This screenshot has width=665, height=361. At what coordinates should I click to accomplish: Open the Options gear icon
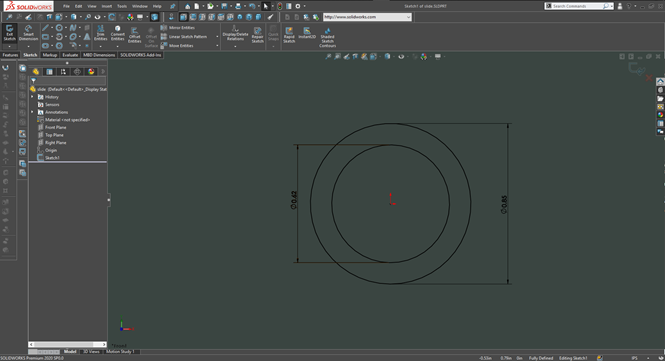(298, 6)
